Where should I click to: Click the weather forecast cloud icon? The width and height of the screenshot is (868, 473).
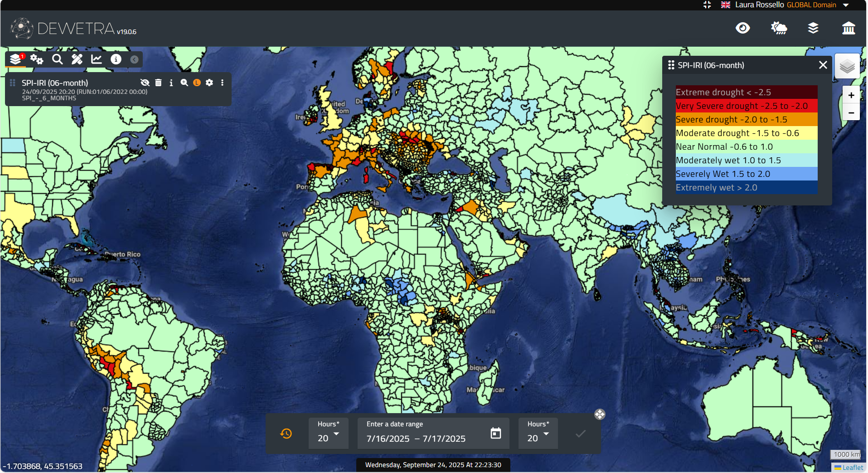point(779,28)
